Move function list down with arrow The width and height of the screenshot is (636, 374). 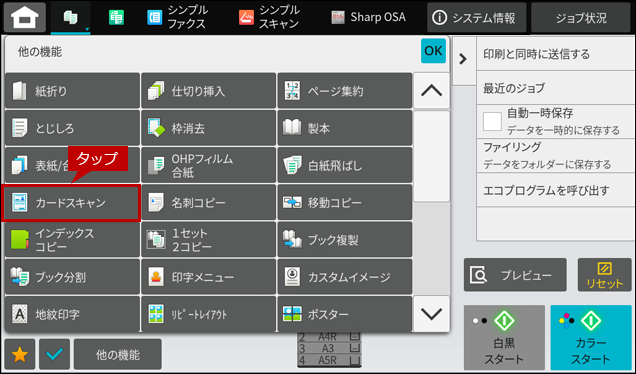[432, 314]
